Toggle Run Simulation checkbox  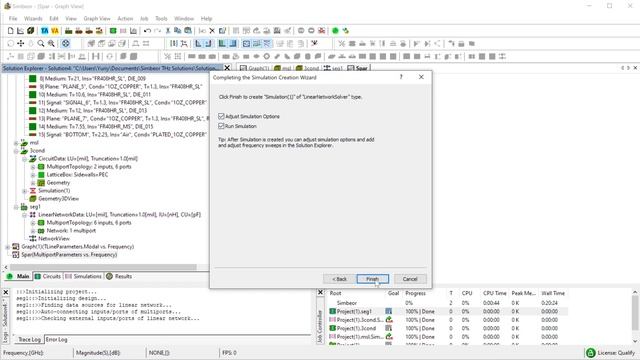tap(221, 126)
